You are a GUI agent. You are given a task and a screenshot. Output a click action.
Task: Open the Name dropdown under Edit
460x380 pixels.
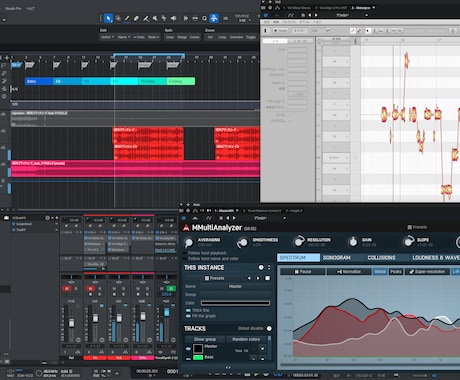124,37
